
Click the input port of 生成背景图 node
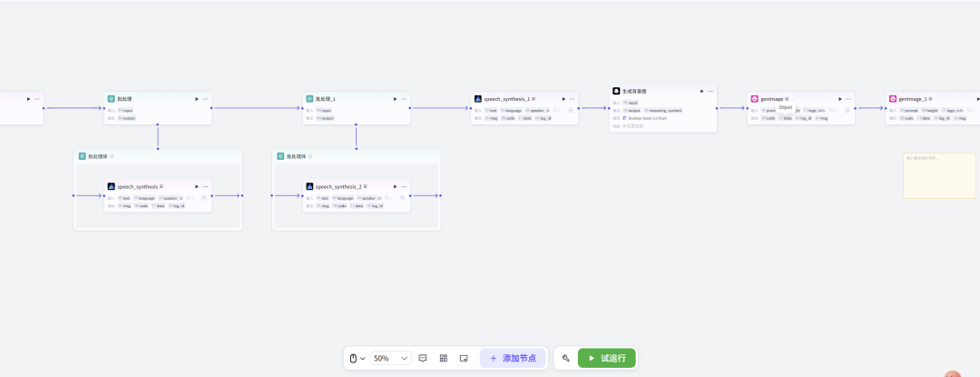click(610, 108)
